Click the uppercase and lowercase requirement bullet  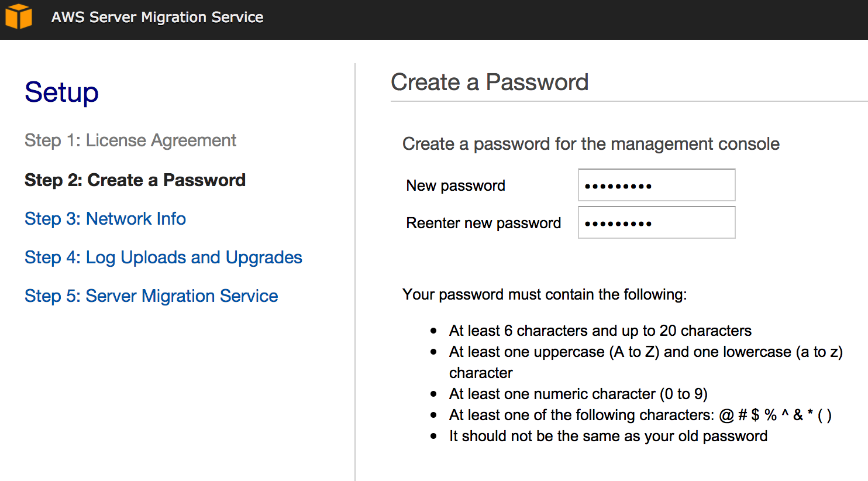[x=645, y=352]
